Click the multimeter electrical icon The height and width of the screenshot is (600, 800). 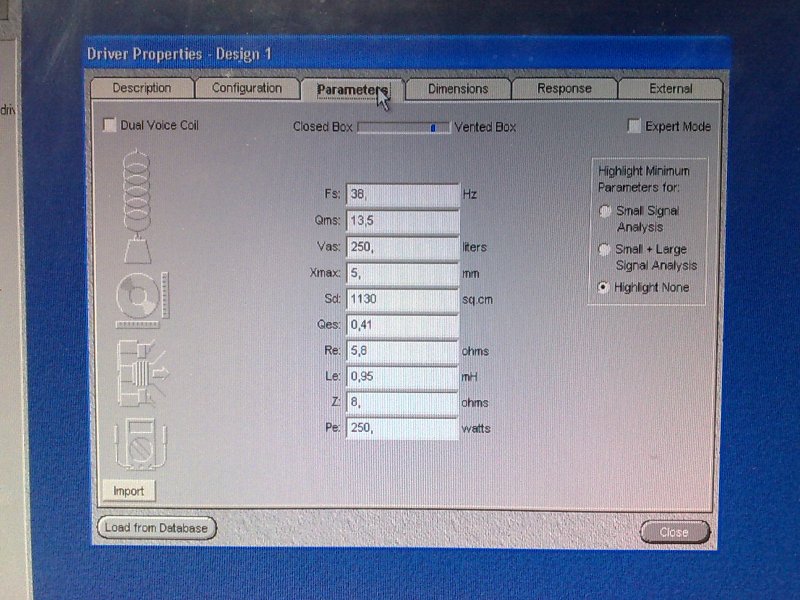pos(140,444)
